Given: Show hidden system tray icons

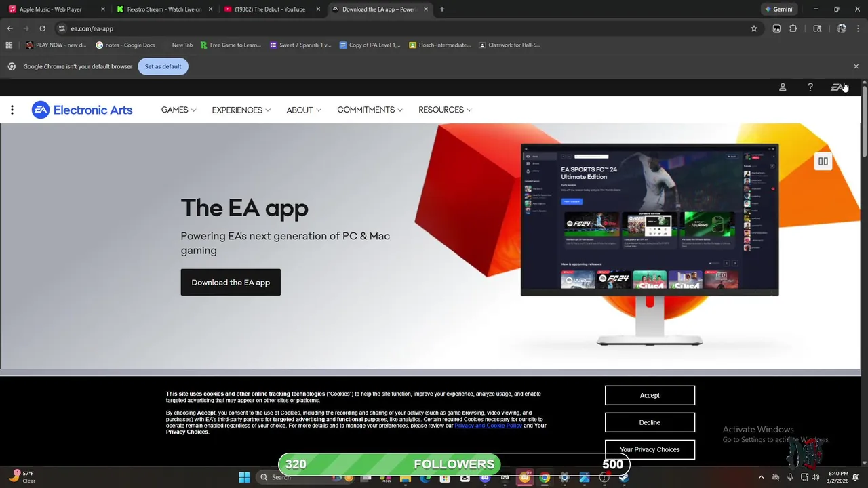Looking at the screenshot, I should (761, 477).
